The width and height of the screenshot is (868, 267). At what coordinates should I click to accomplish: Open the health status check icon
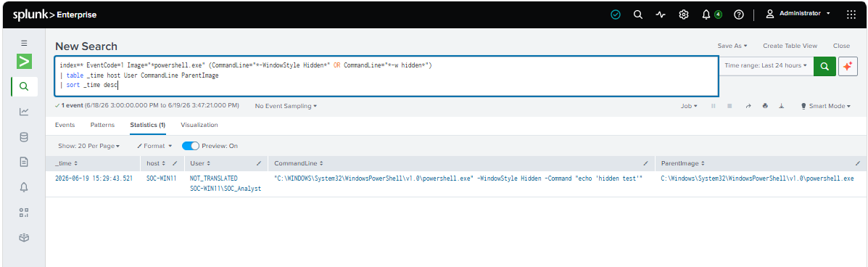[616, 15]
